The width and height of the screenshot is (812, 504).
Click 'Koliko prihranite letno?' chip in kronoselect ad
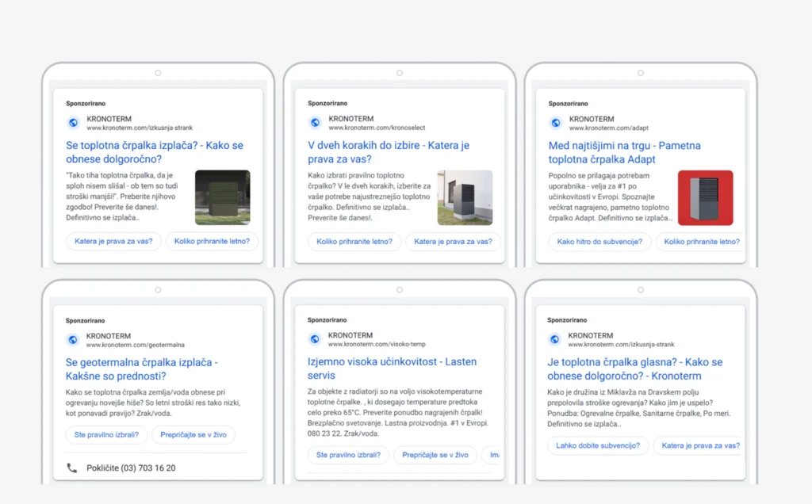tap(354, 242)
